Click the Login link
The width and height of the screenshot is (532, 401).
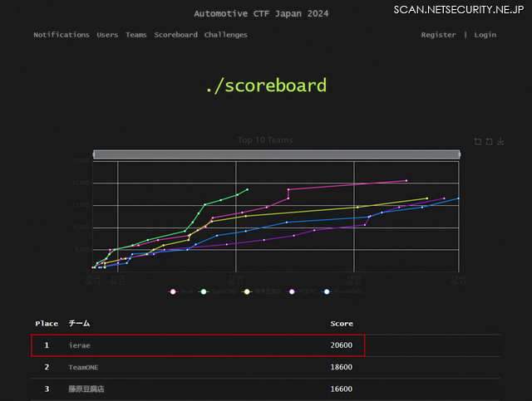point(485,35)
